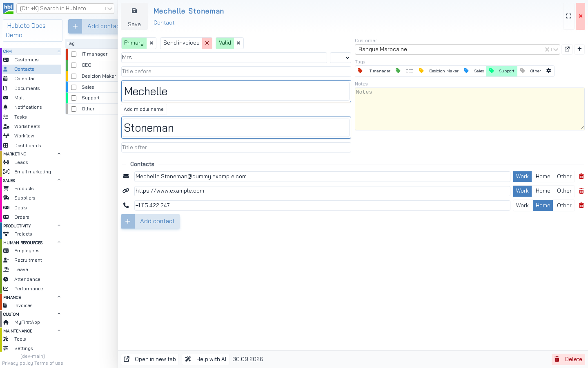Delete the website URL contact row
This screenshot has width=588, height=368.
(581, 191)
